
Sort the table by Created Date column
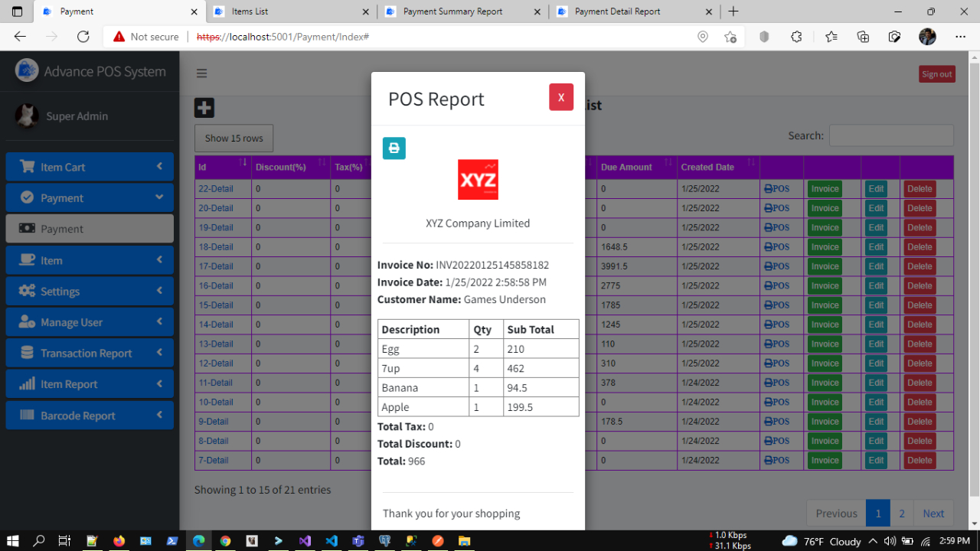(705, 167)
